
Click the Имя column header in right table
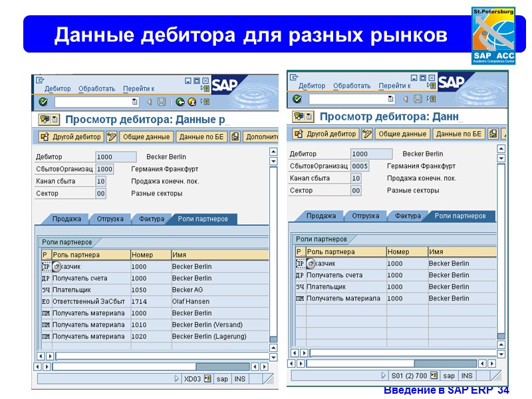[x=462, y=252]
